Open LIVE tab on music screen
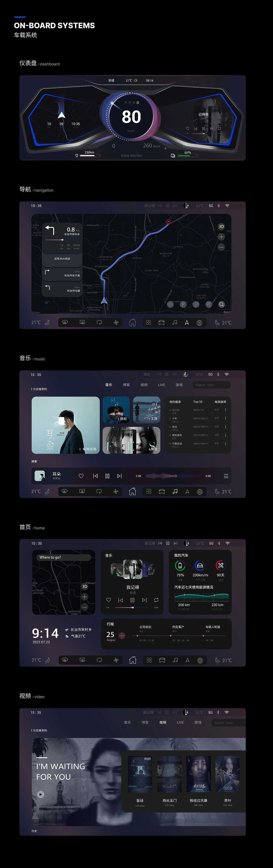This screenshot has width=273, height=868. pos(162,385)
